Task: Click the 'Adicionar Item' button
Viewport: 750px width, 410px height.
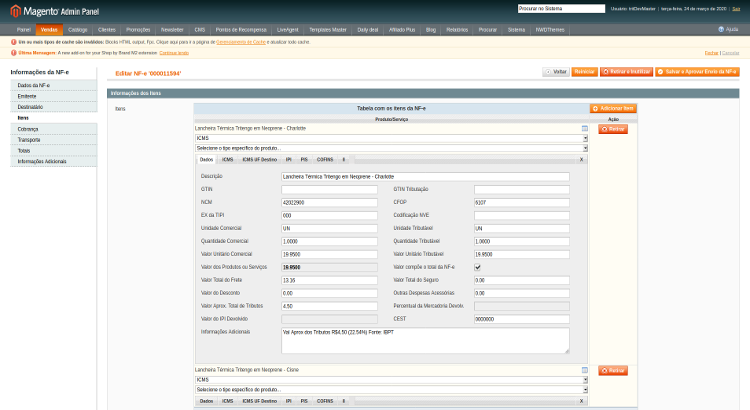Action: click(613, 109)
